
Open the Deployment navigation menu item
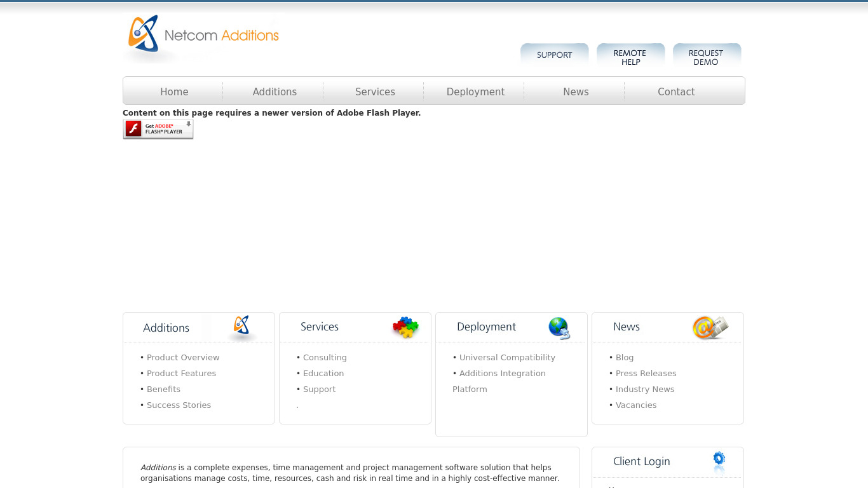(x=475, y=91)
